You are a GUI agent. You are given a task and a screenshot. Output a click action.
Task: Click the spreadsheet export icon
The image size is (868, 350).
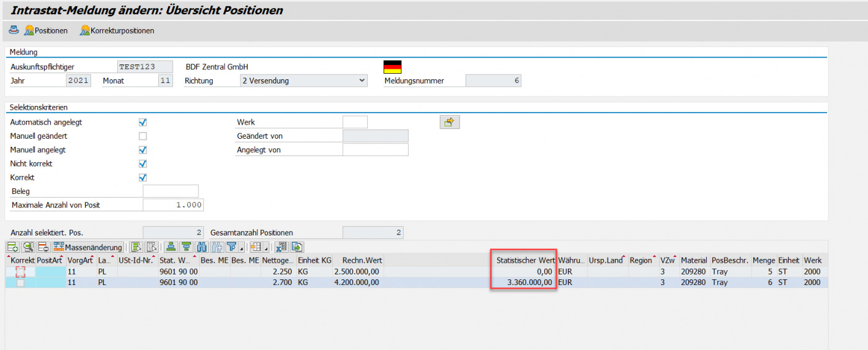[281, 247]
